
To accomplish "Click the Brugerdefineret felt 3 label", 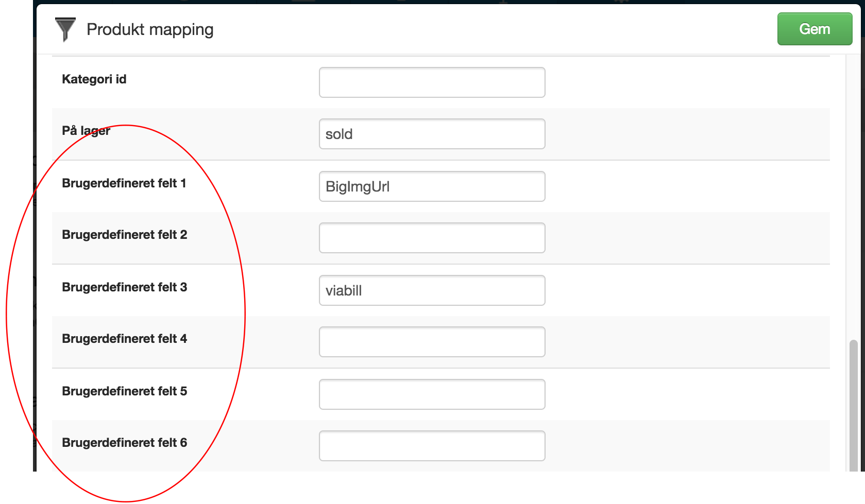I will [125, 287].
